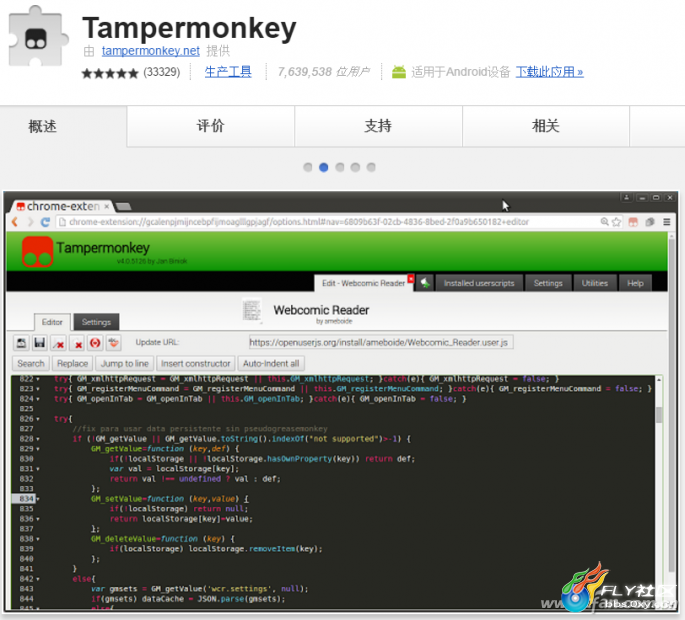This screenshot has width=685, height=620.
Task: Click the chrome-extension address bar
Action: (328, 222)
